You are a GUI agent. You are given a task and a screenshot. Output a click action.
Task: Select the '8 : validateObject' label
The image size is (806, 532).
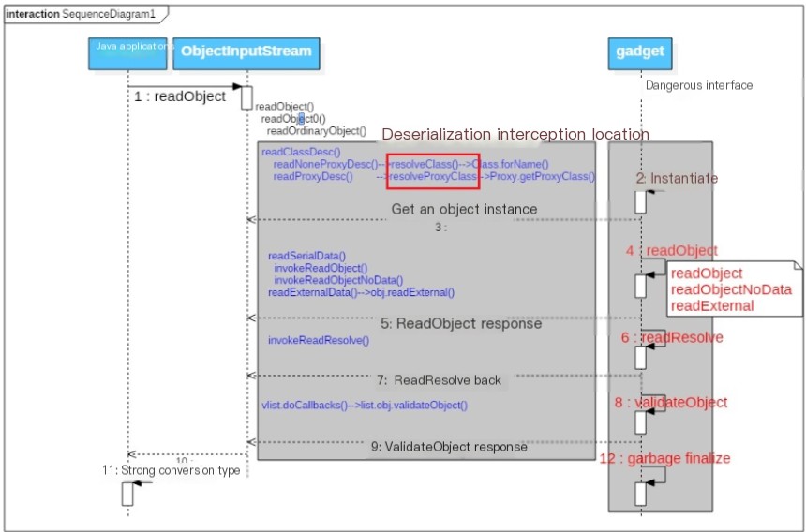[671, 402]
